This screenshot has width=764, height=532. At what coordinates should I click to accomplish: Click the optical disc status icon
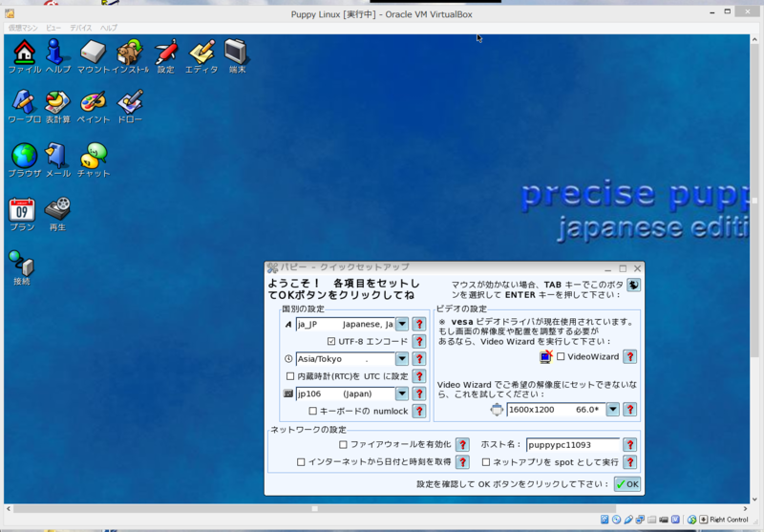point(616,520)
